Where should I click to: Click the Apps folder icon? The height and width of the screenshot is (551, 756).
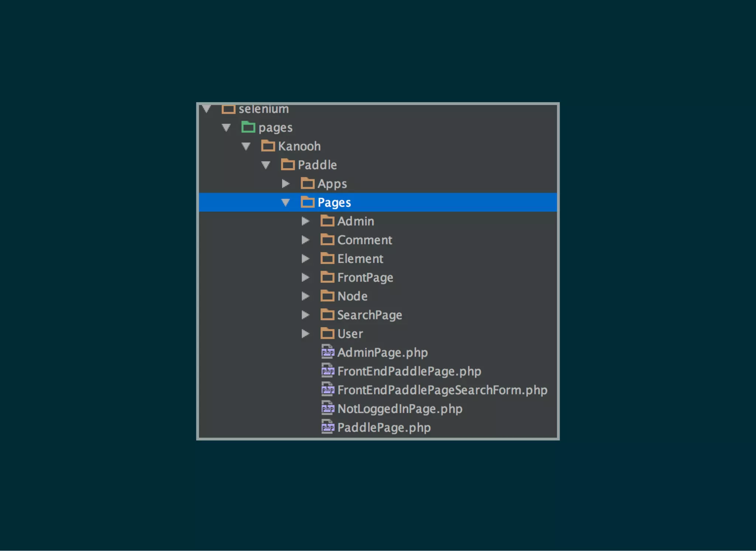click(307, 183)
